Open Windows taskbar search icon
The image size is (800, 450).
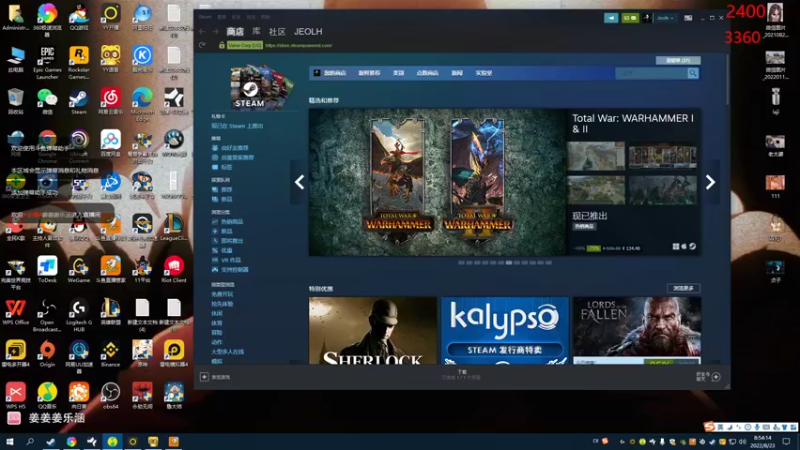30,441
